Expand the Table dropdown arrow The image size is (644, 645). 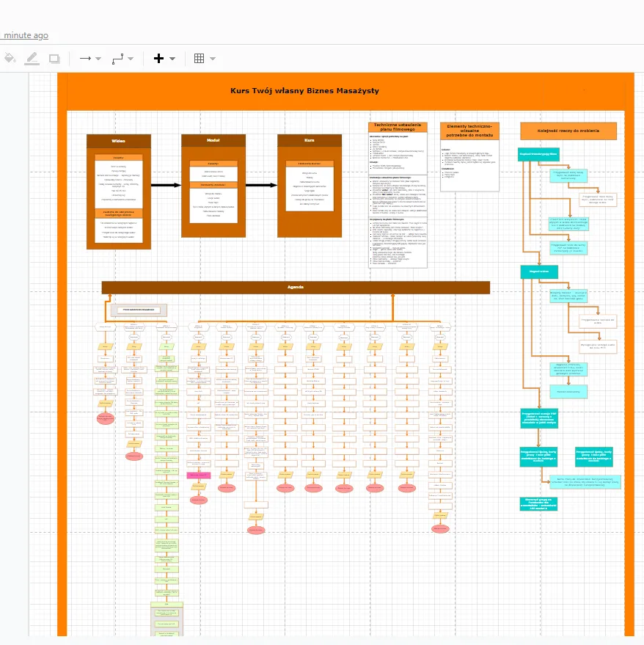point(213,59)
